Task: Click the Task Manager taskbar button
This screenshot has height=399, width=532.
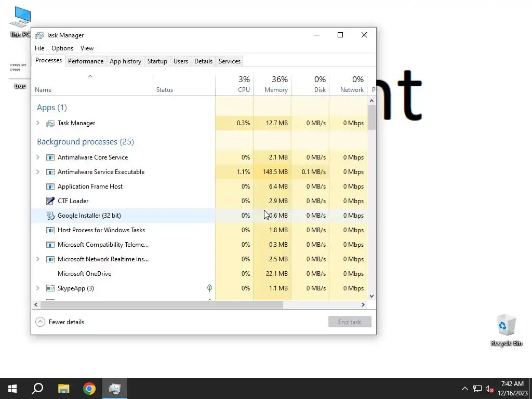Action: tap(115, 389)
